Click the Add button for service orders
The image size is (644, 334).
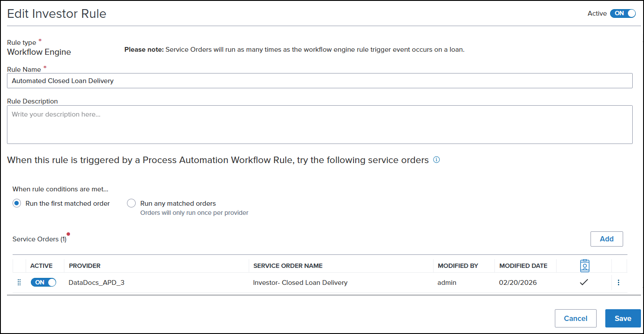(x=606, y=239)
